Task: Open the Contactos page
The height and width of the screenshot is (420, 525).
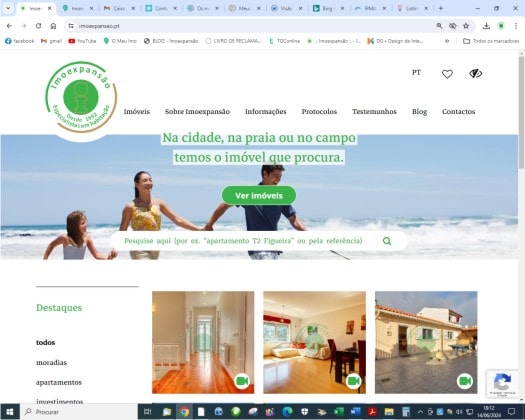Action: (458, 112)
